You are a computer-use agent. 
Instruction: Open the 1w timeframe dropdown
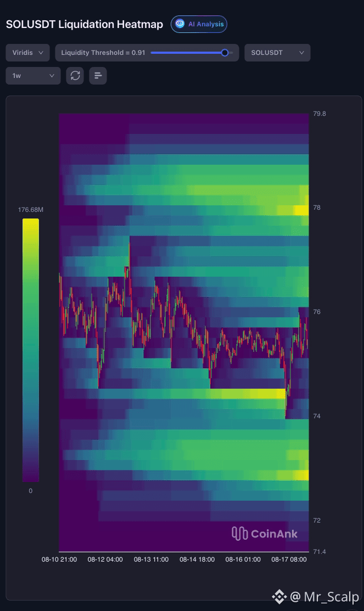[x=33, y=76]
